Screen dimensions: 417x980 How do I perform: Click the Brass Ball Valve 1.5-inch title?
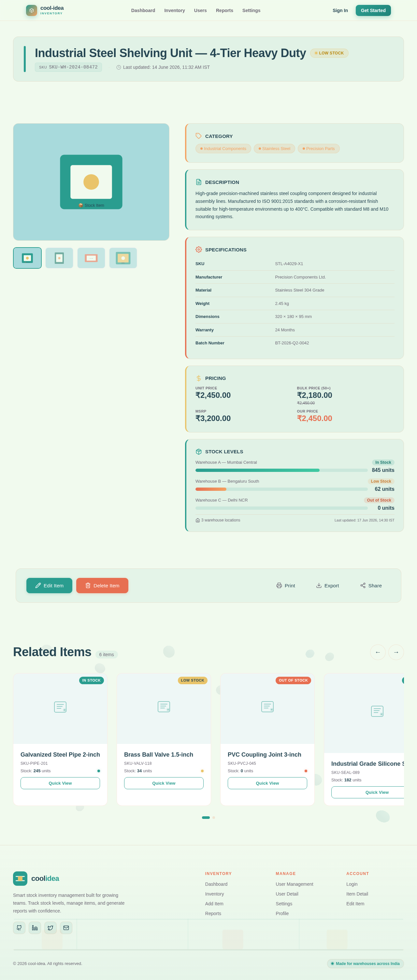click(x=159, y=754)
